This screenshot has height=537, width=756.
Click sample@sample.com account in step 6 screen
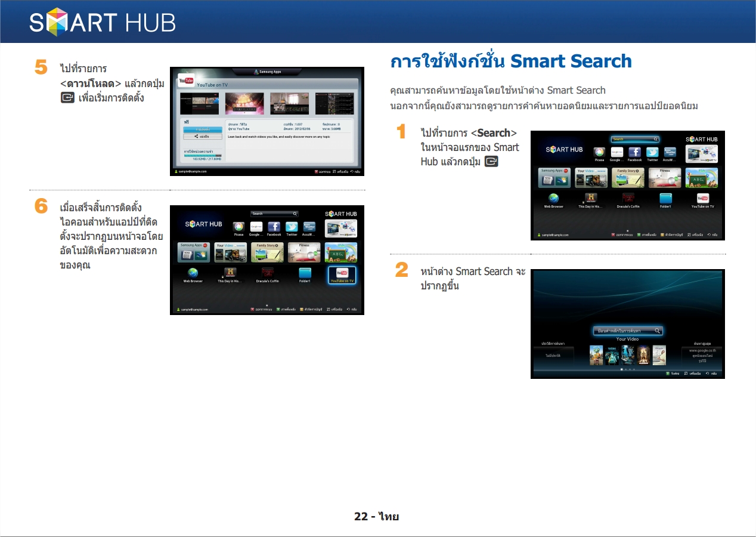193,310
